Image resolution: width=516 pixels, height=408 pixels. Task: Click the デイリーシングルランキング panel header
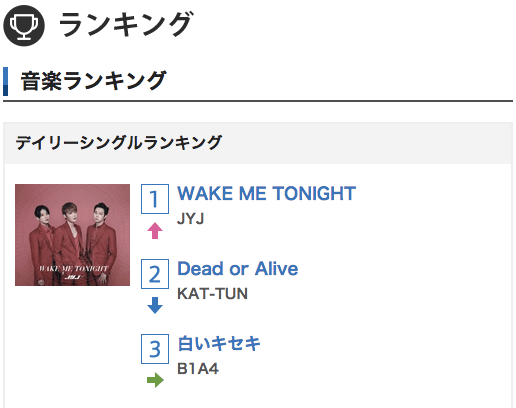pyautogui.click(x=258, y=143)
